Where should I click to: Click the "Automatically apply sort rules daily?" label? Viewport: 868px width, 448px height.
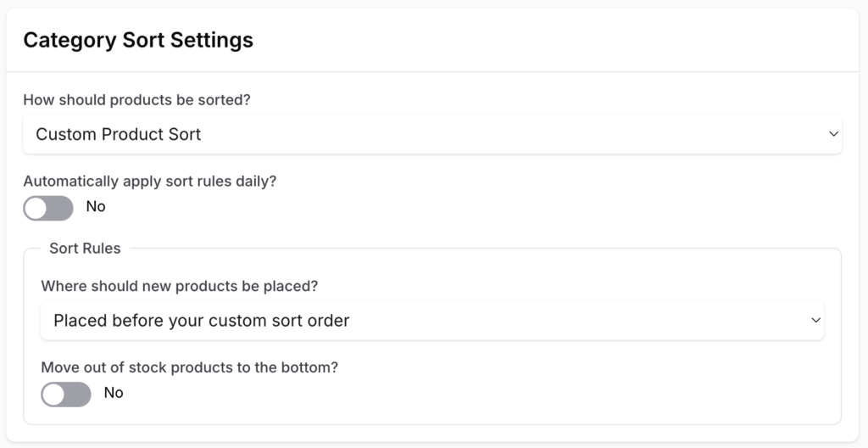click(150, 181)
